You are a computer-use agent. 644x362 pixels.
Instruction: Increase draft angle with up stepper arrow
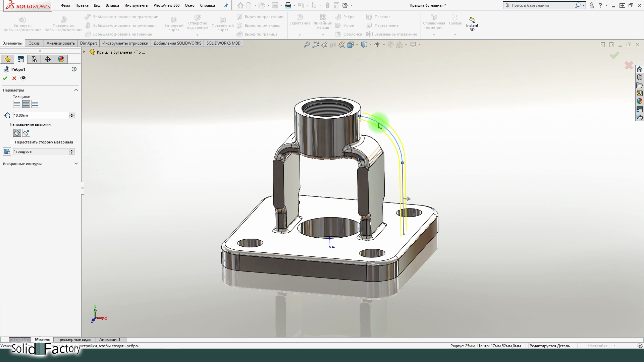(71, 150)
